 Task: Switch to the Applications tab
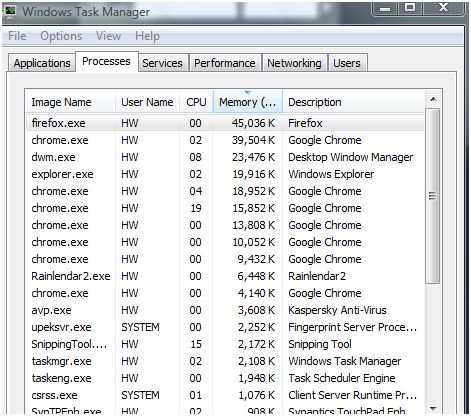(42, 63)
